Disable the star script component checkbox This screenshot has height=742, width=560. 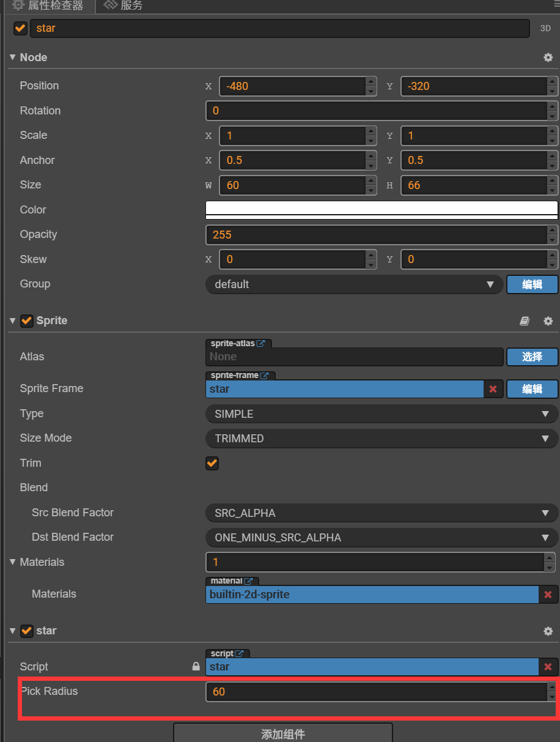tap(27, 631)
